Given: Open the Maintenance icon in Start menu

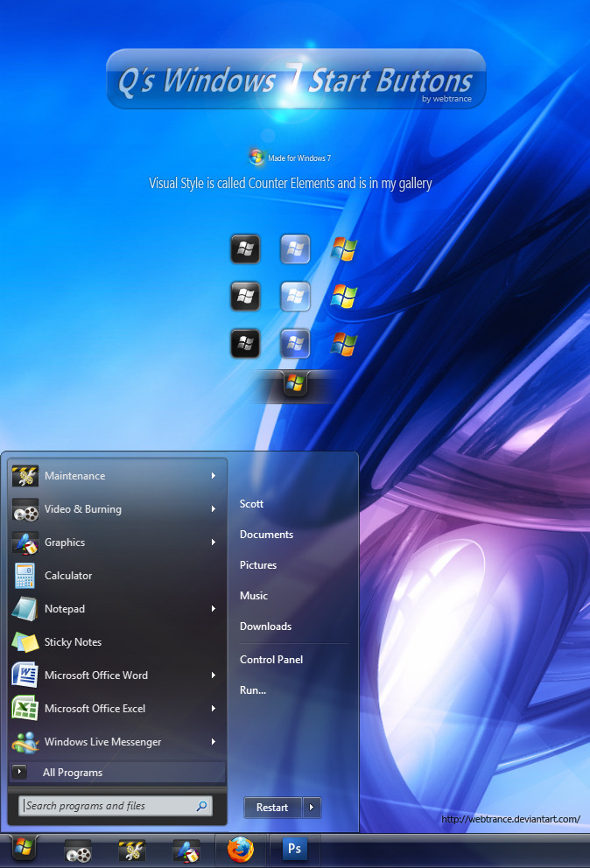Looking at the screenshot, I should pyautogui.click(x=25, y=475).
